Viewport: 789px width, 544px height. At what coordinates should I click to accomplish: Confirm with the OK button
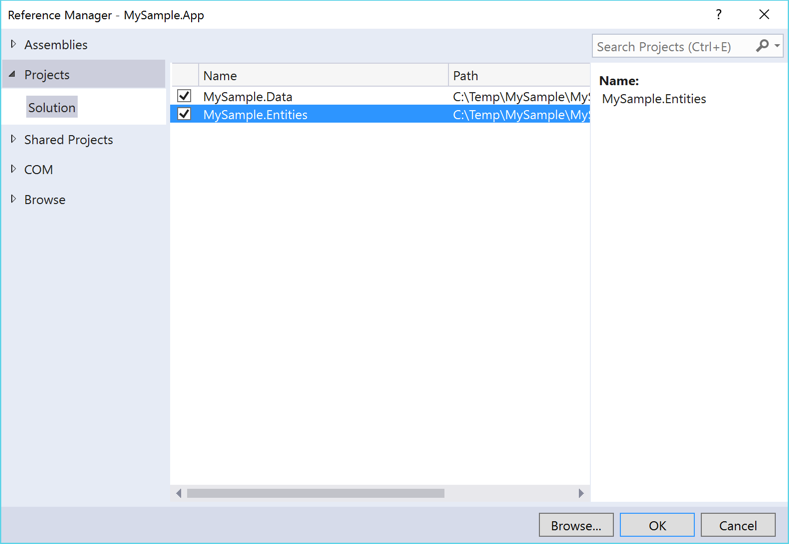(x=657, y=525)
